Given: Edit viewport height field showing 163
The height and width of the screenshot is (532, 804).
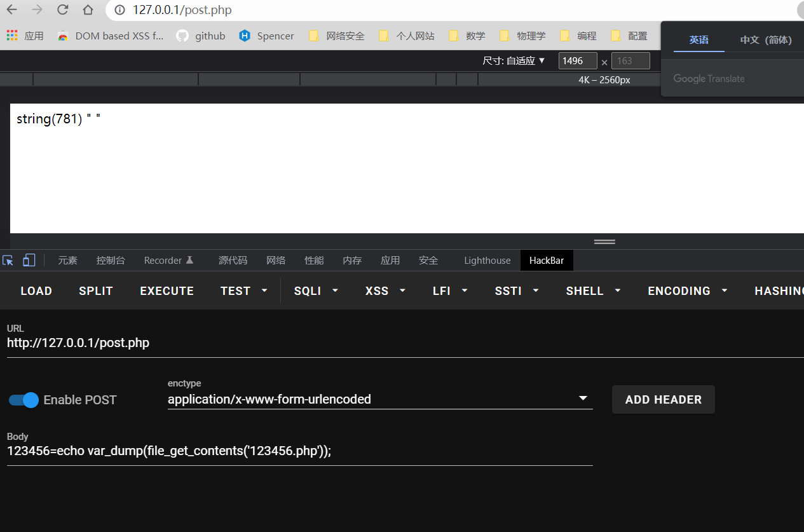Looking at the screenshot, I should pos(630,61).
